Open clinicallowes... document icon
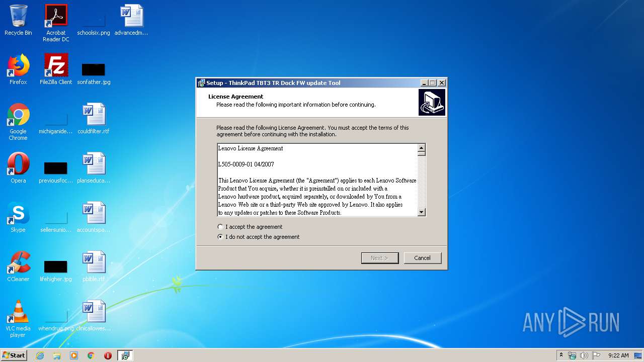 [94, 315]
